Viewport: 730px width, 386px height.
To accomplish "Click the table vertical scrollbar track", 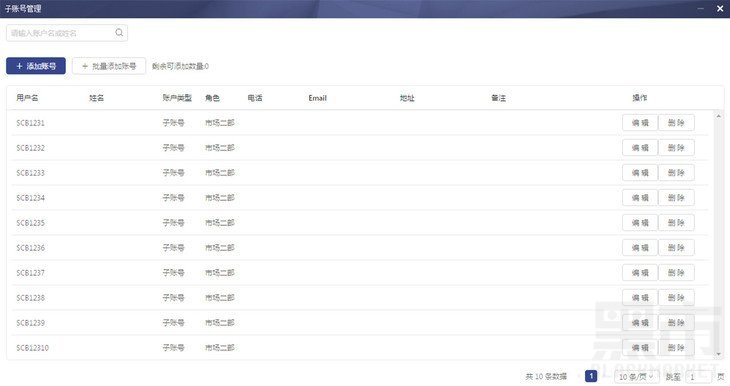I will (x=718, y=235).
